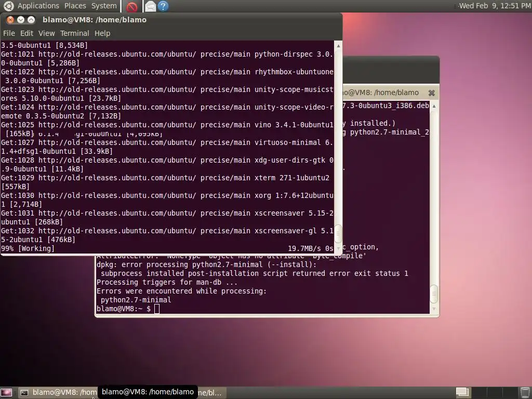532x399 pixels.
Task: Click 'subprocess installed post-installation script' error line
Action: (255, 273)
